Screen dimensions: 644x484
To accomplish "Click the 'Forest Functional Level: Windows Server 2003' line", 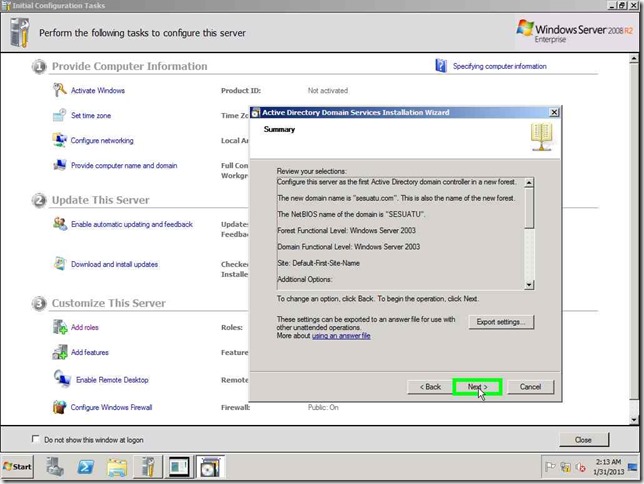I will 346,230.
